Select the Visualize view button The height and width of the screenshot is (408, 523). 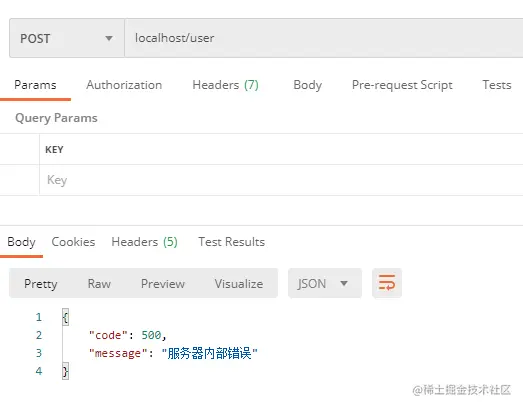[239, 284]
